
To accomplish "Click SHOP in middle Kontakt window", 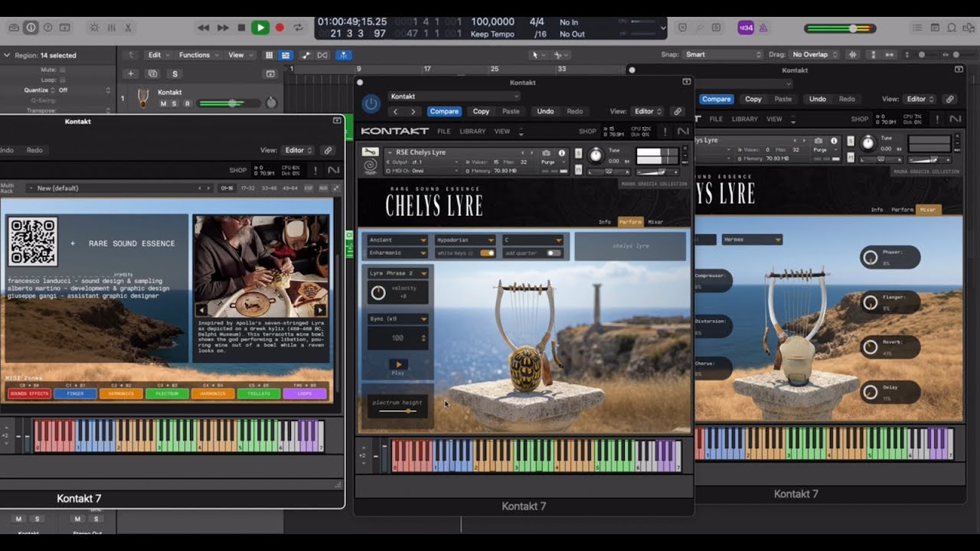I will pos(587,131).
